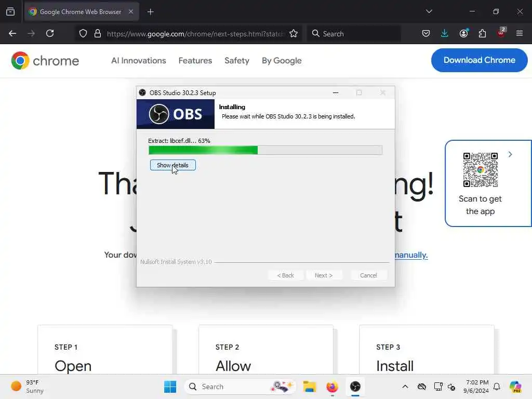Click the browser toolbar Search field
The height and width of the screenshot is (399, 532).
click(x=354, y=34)
